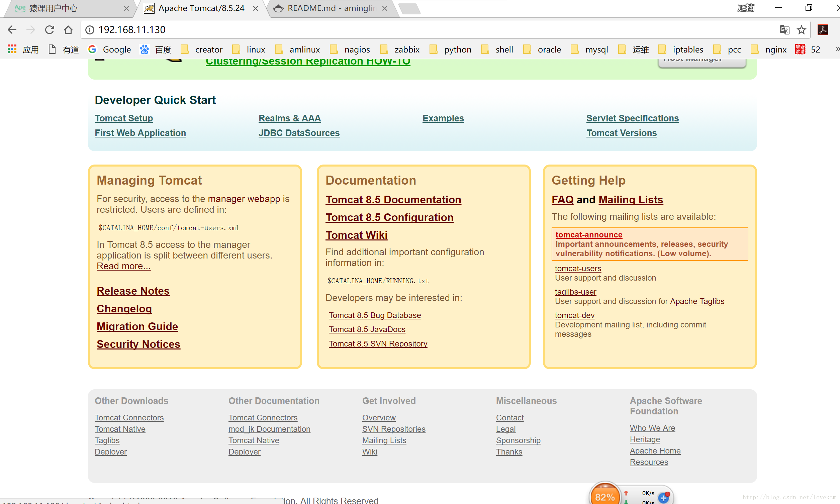
Task: Open the python bookmark folder
Action: tap(450, 49)
